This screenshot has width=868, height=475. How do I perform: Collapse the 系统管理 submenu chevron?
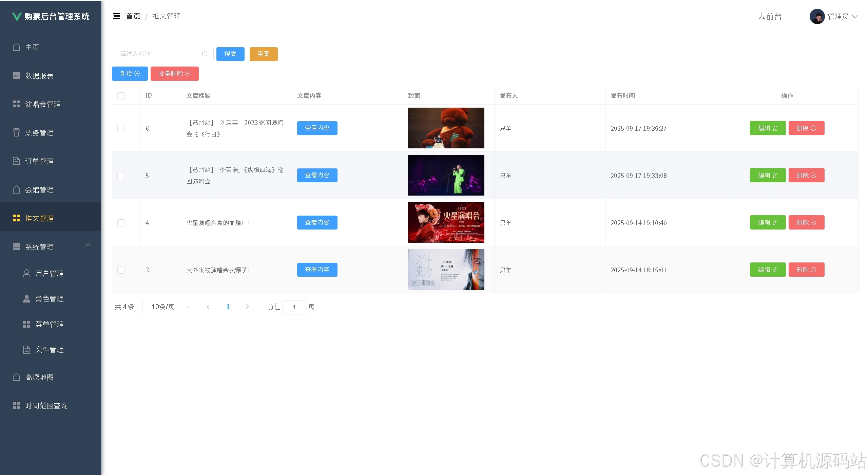click(88, 245)
